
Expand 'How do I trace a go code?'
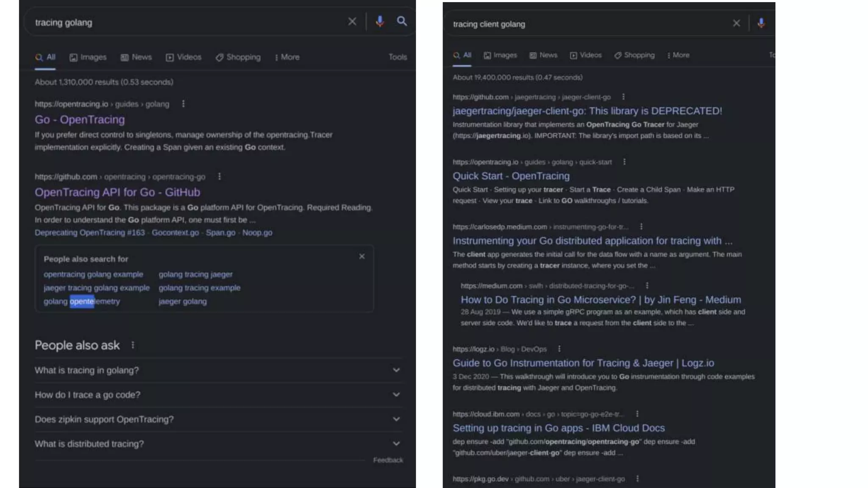(396, 395)
